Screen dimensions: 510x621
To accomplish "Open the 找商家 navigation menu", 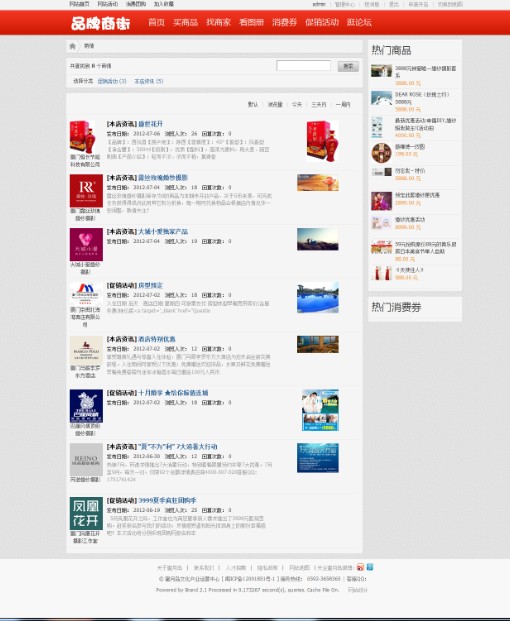I will pos(218,22).
